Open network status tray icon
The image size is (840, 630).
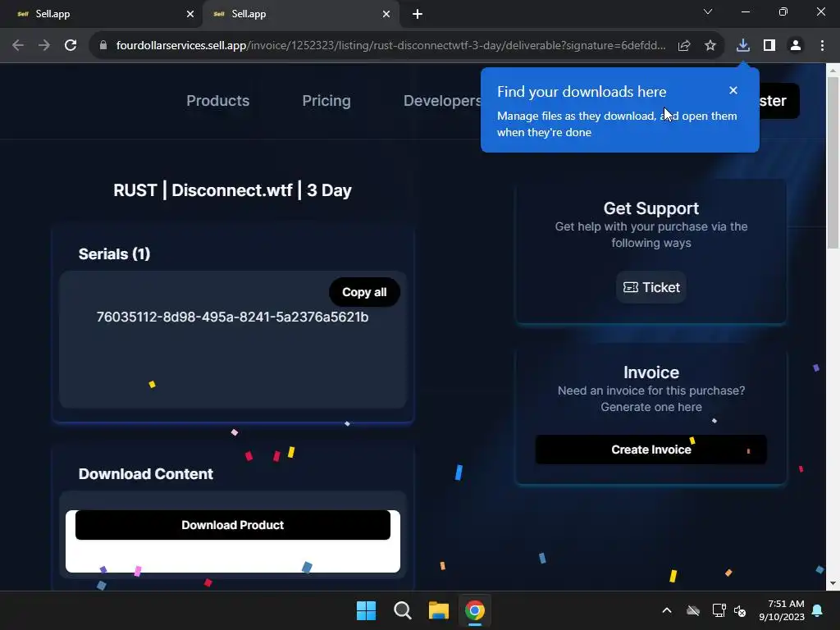(719, 610)
